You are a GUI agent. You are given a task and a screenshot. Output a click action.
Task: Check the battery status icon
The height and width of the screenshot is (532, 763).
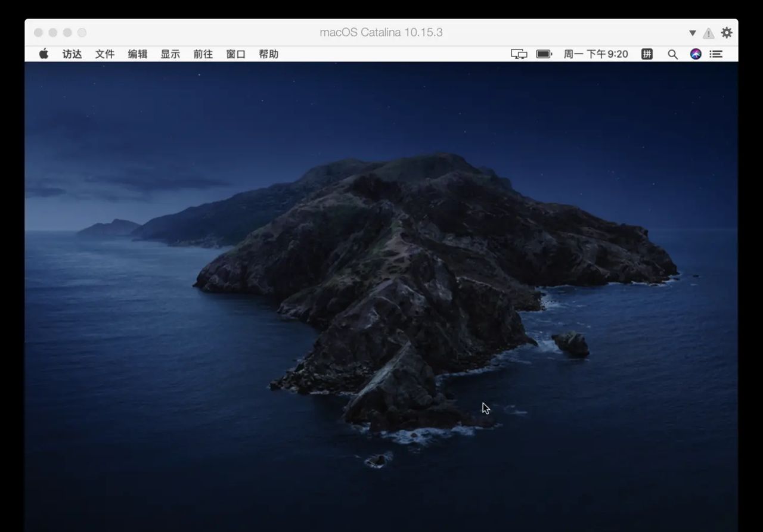(x=544, y=54)
